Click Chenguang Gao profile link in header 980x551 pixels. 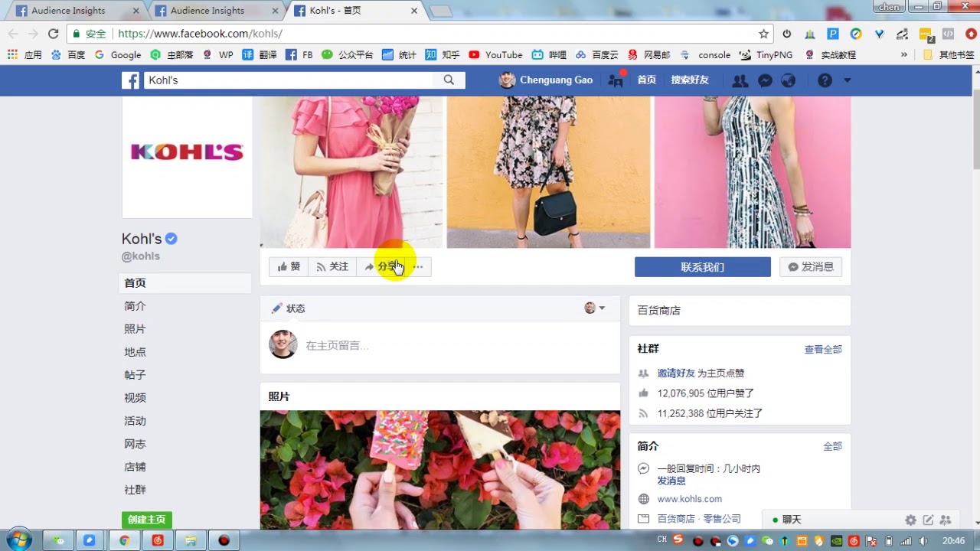coord(546,80)
